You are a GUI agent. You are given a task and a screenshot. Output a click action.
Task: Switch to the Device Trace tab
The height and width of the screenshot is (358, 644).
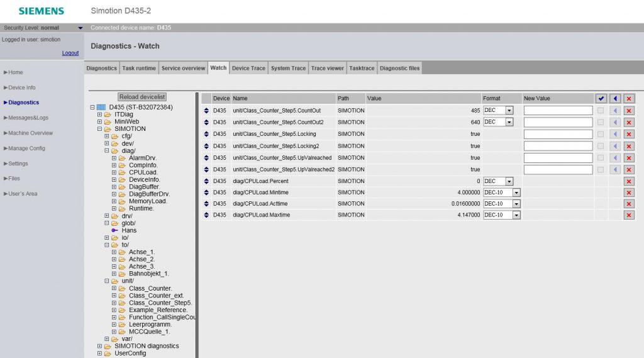point(248,68)
